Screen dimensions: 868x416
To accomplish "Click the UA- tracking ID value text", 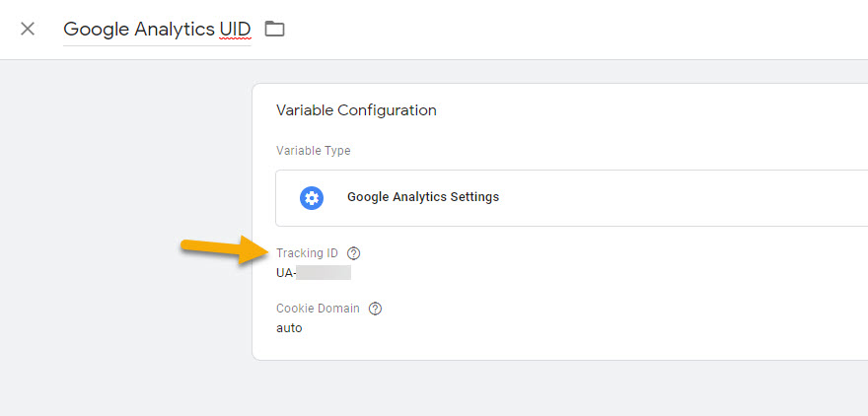I will pos(286,273).
